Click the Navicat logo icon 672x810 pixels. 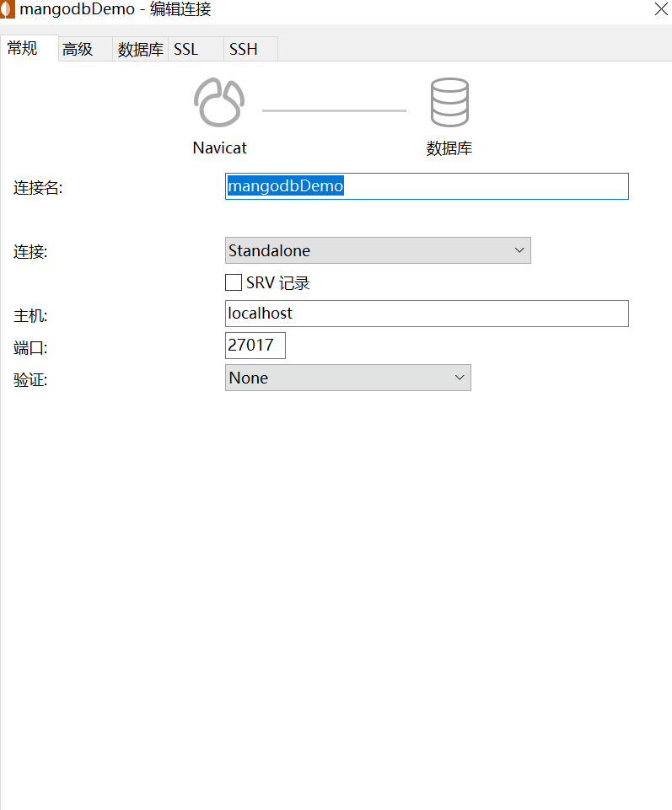pyautogui.click(x=219, y=102)
